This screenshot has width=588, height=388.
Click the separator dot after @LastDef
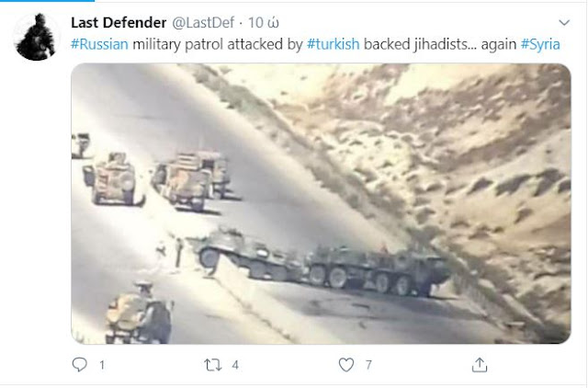pos(241,23)
